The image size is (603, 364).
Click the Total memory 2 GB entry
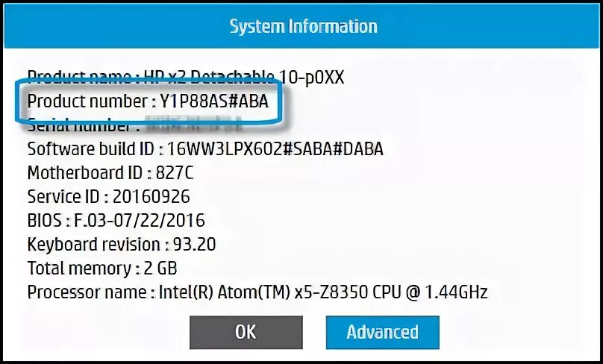tap(102, 269)
